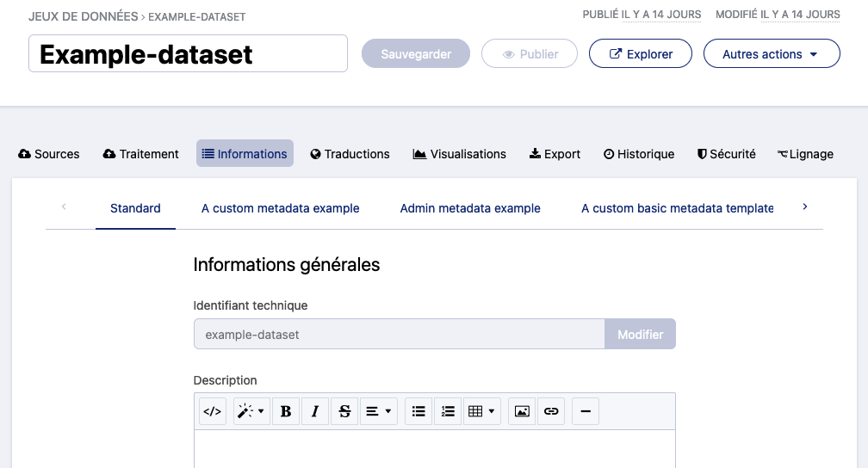Click Modifier next to the technical identifier
Viewport: 868px width, 468px height.
coord(640,335)
